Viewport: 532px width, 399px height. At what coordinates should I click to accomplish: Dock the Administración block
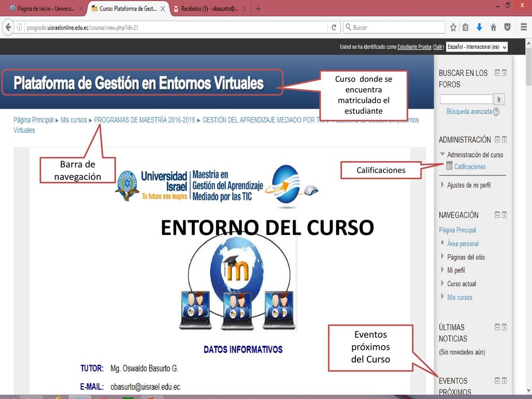(x=504, y=139)
